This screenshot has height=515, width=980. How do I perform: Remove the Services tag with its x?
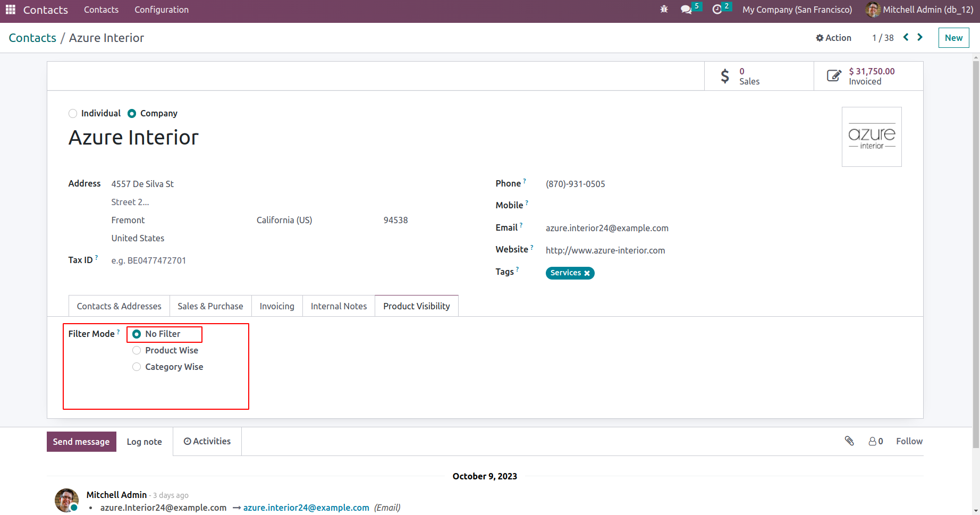point(587,273)
